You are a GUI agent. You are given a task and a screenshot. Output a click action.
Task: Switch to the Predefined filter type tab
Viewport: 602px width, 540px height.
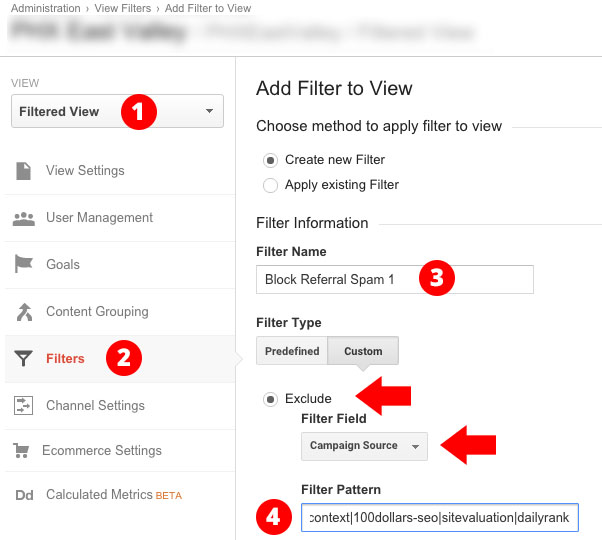coord(292,351)
